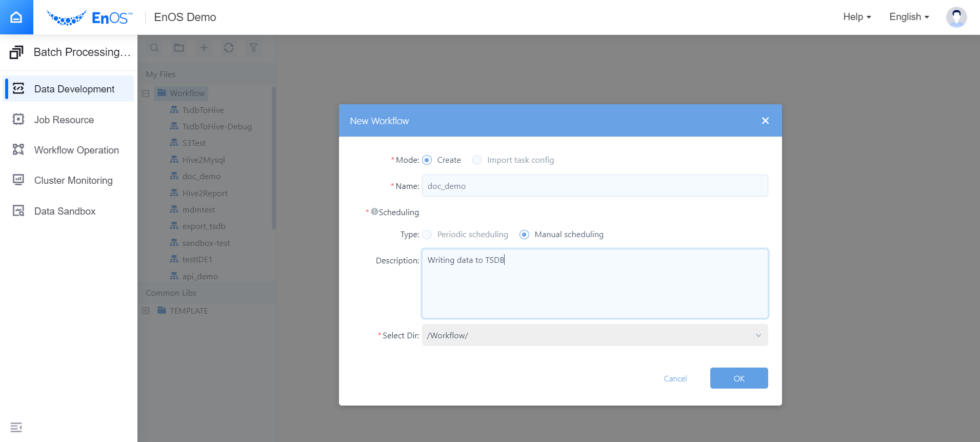Image resolution: width=980 pixels, height=442 pixels.
Task: Click the TsdbToHive workflow icon
Action: tap(174, 110)
